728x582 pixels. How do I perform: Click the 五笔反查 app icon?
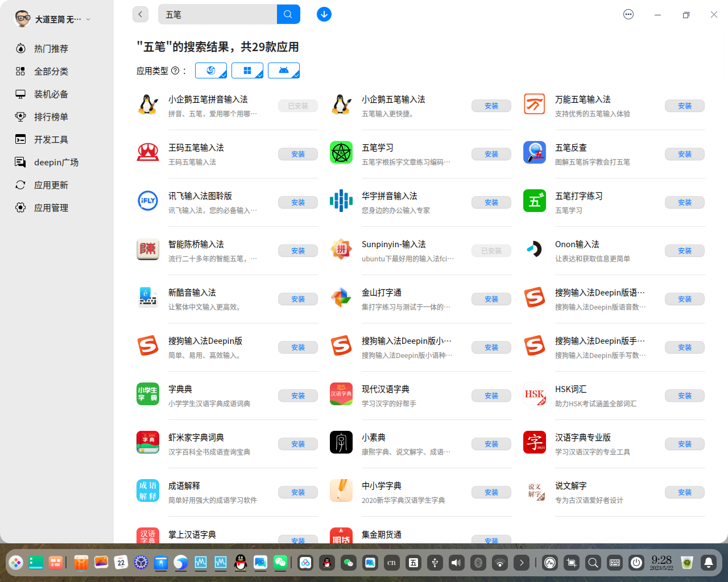point(534,152)
